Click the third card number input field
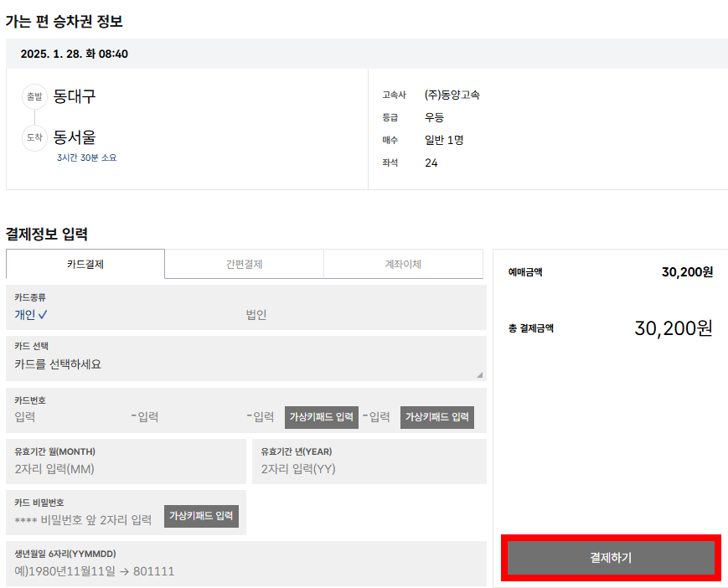 tap(264, 417)
